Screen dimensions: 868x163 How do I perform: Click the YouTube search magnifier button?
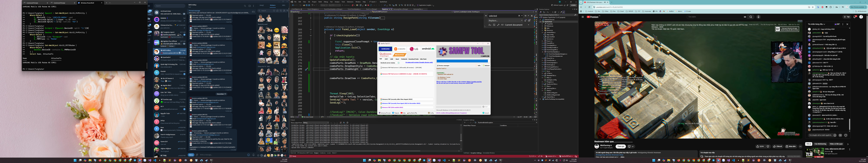751,17
